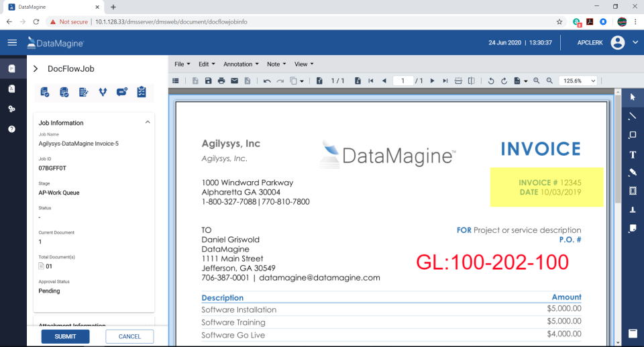Collapse the Job Information section
644x347 pixels.
148,122
